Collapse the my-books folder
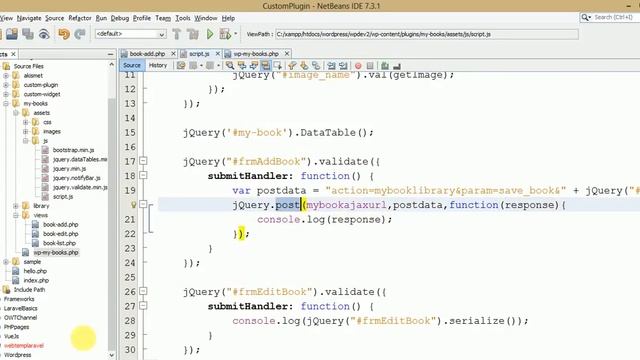Viewport: 640px width, 360px height. click(x=6, y=104)
